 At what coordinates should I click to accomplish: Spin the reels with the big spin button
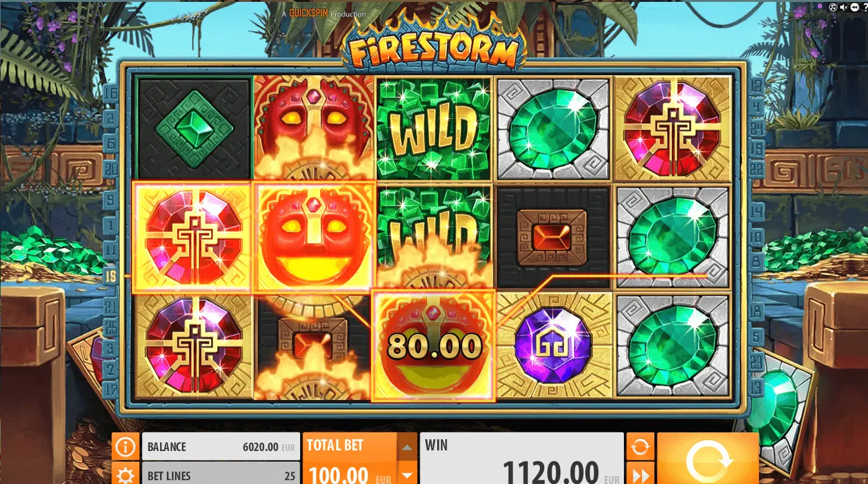(x=708, y=459)
